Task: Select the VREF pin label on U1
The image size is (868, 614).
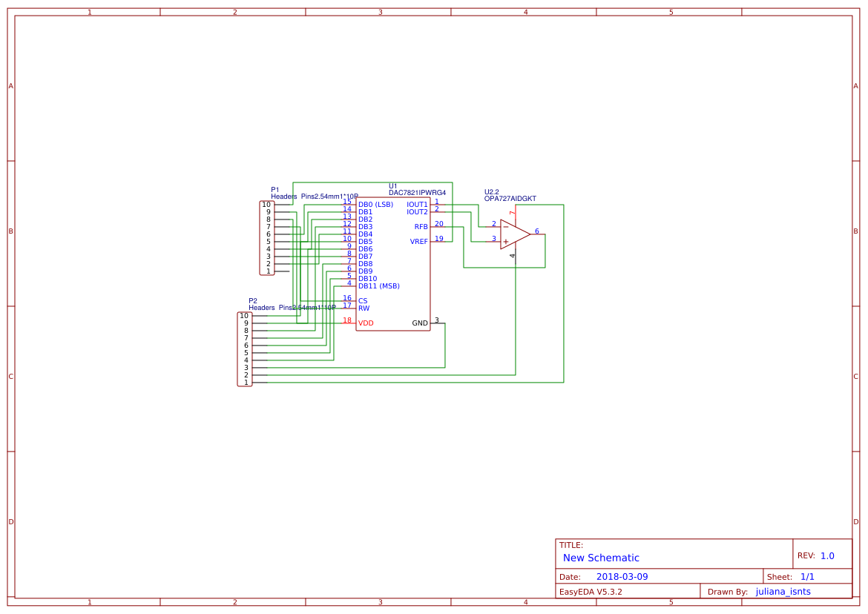Action: 418,241
